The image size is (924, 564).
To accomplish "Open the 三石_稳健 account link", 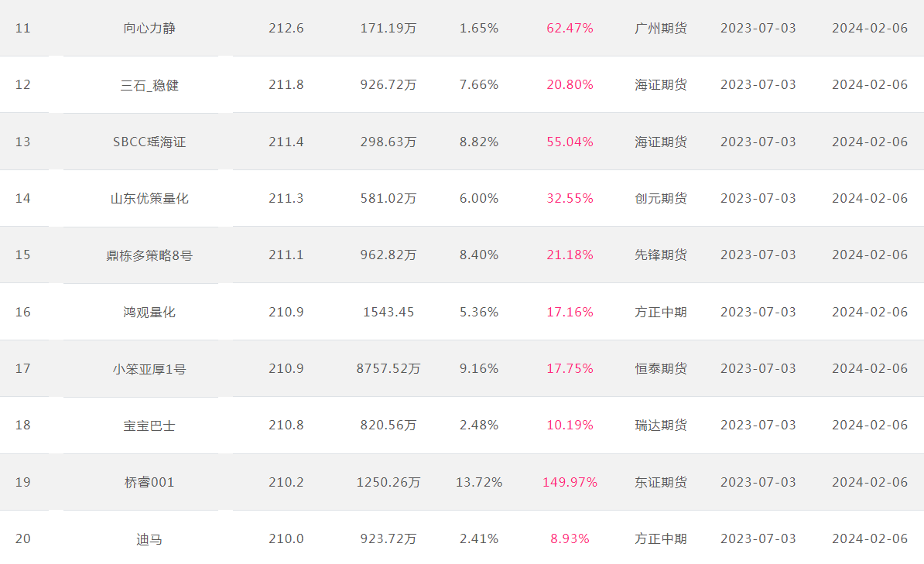I will (x=149, y=85).
